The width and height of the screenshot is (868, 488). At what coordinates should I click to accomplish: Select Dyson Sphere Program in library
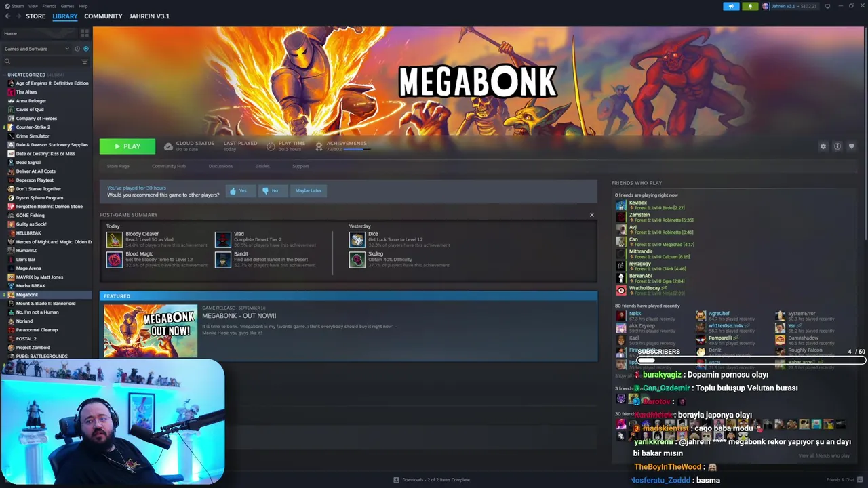tap(39, 198)
